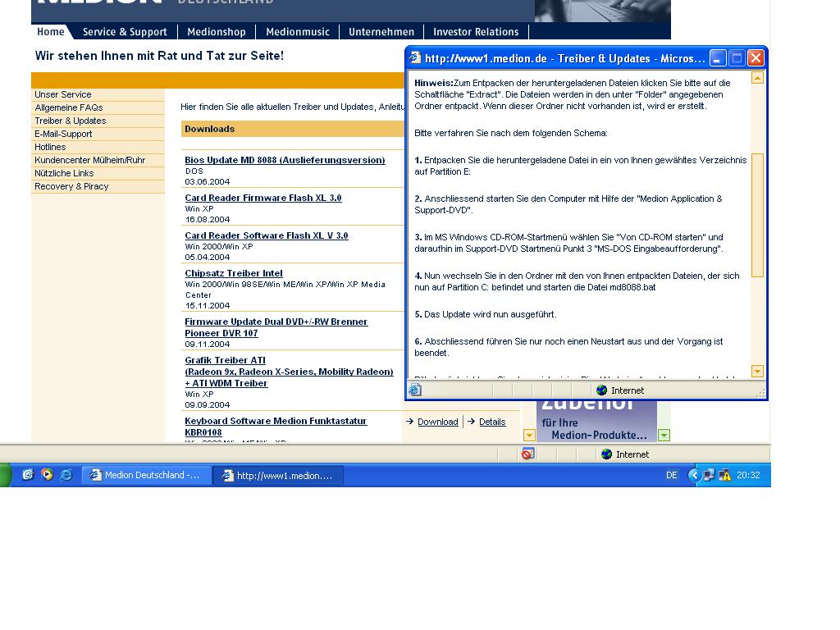Click the clock showing 20:32
Screen dimensions: 840x630
coord(748,475)
